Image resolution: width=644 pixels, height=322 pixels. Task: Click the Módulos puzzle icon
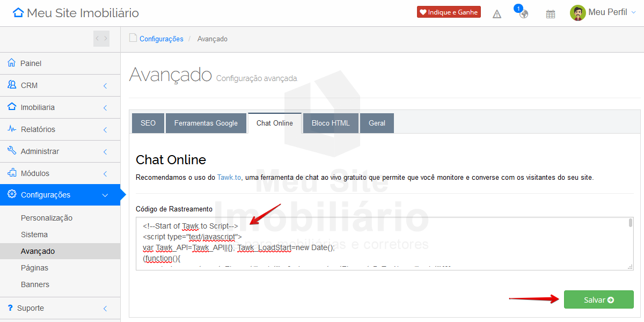point(11,173)
